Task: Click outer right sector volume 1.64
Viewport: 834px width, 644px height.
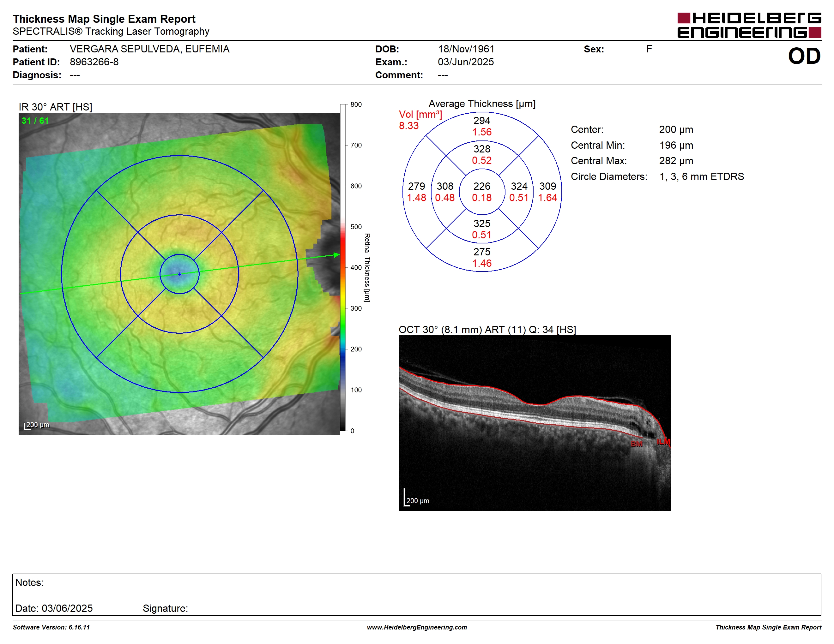Action: click(547, 198)
